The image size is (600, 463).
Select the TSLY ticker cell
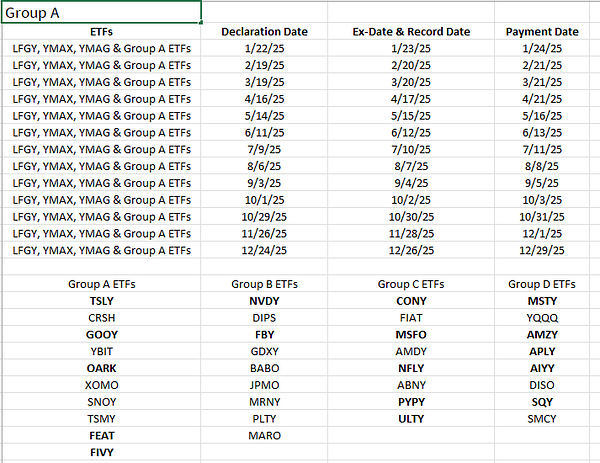click(101, 301)
